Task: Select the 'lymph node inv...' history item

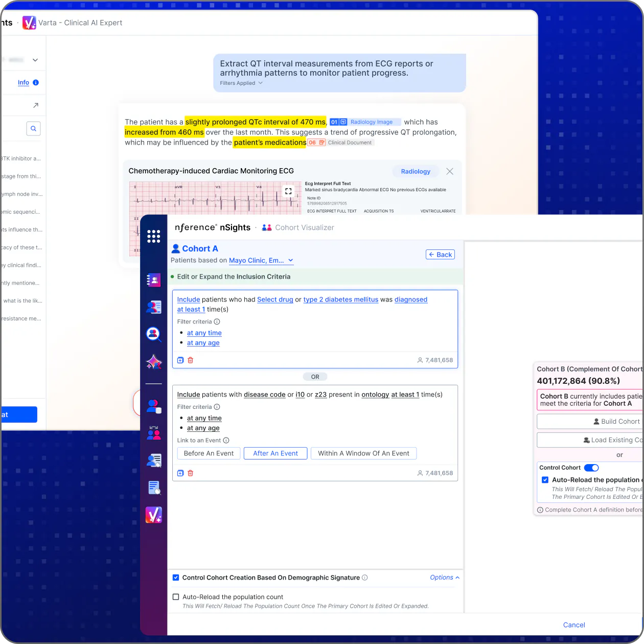Action: point(22,194)
